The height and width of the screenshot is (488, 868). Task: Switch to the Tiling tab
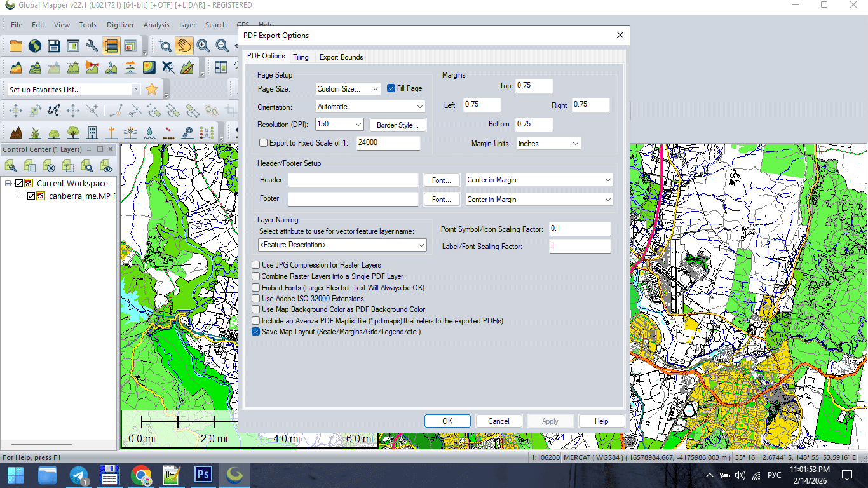pos(301,57)
